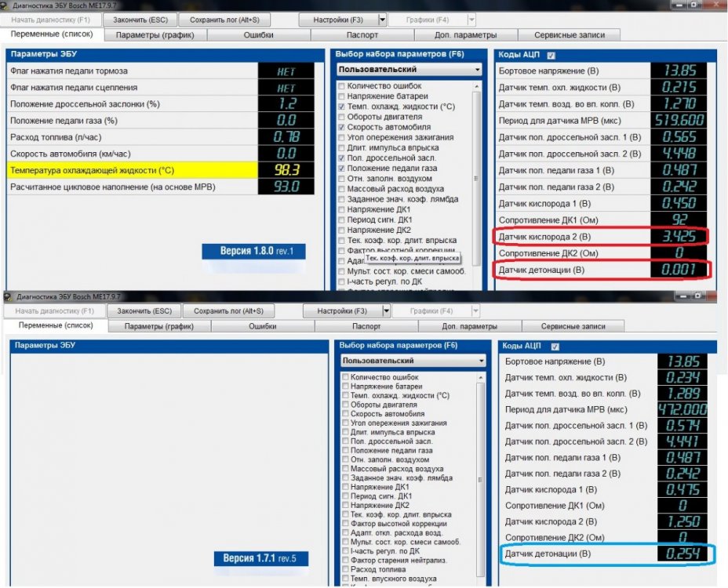Click app icon in bottom window title bar
728x588 pixels.
point(7,296)
